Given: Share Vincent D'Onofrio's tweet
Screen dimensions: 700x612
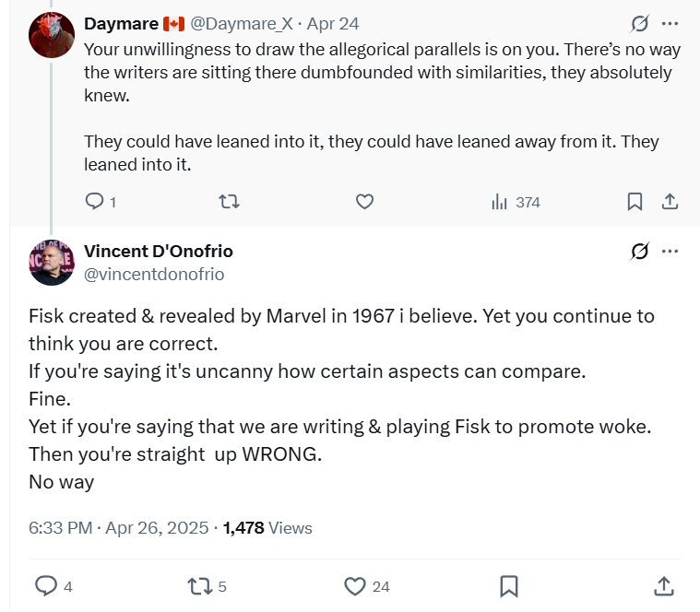Looking at the screenshot, I should coord(663,586).
